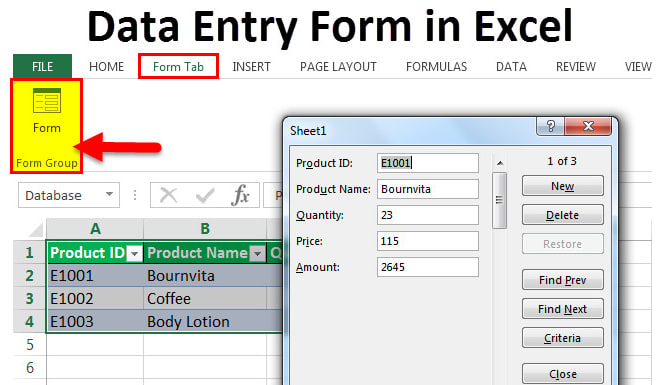
Task: Click the Close button in form dialog
Action: tap(563, 374)
